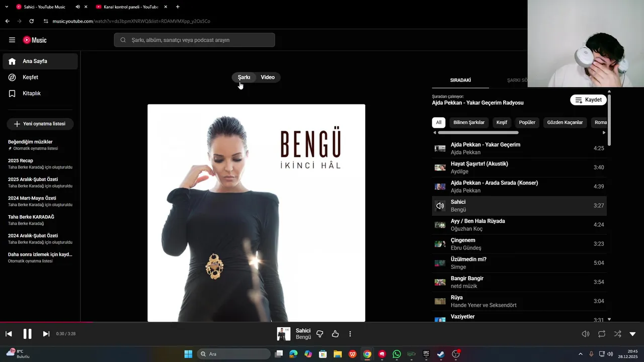The height and width of the screenshot is (362, 644).
Task: Go to the Keşfet section
Action: point(40,77)
